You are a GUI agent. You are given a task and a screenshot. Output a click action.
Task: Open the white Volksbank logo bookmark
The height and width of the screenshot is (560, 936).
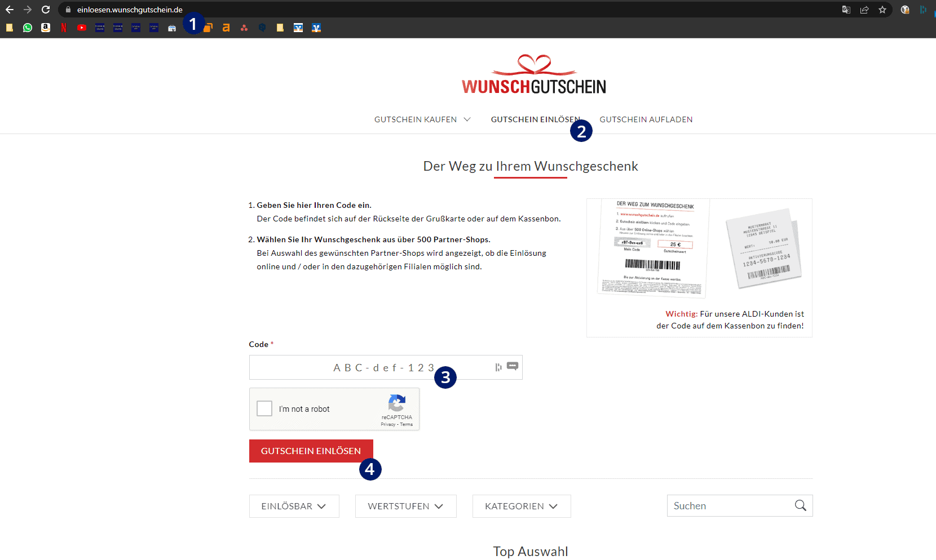pos(298,28)
